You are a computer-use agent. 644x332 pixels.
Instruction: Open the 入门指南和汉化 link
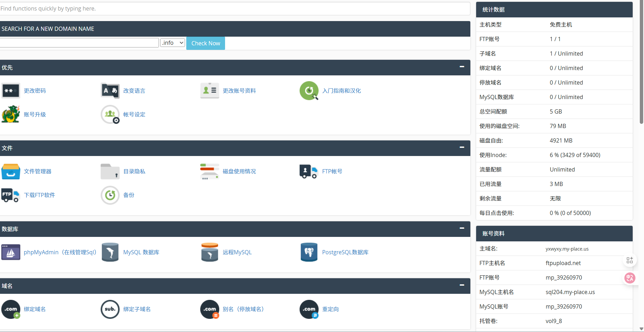point(341,91)
